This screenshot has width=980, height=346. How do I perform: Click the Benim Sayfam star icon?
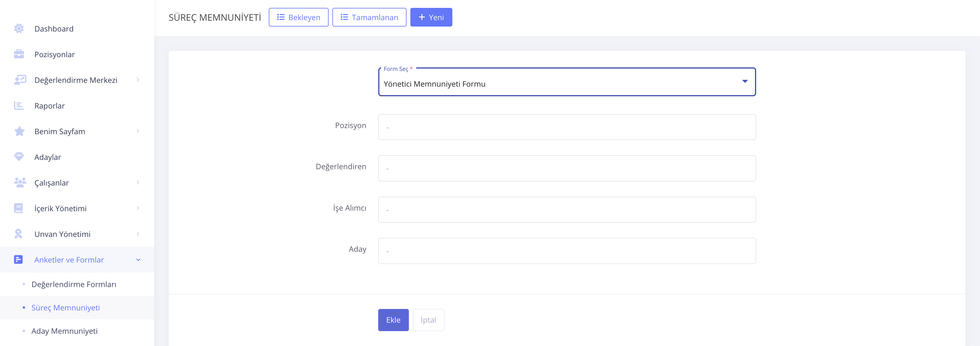[19, 132]
